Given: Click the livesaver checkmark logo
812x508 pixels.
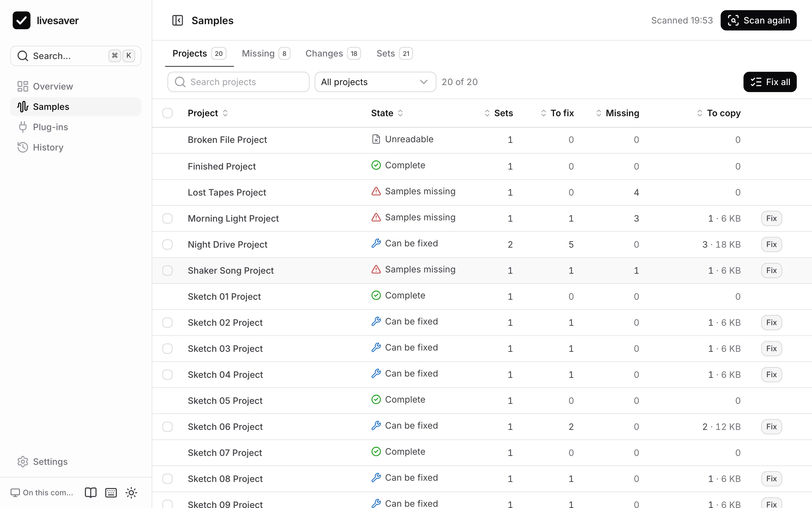Looking at the screenshot, I should click(x=22, y=21).
